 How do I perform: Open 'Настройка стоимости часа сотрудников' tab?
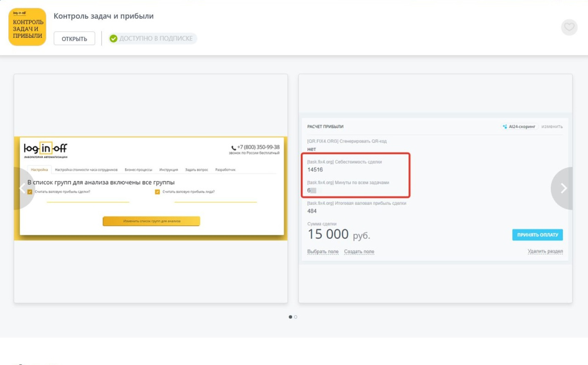coord(86,170)
